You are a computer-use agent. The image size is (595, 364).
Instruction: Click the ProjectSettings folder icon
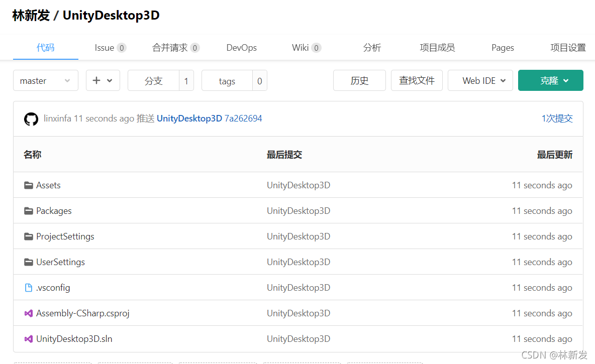(29, 236)
